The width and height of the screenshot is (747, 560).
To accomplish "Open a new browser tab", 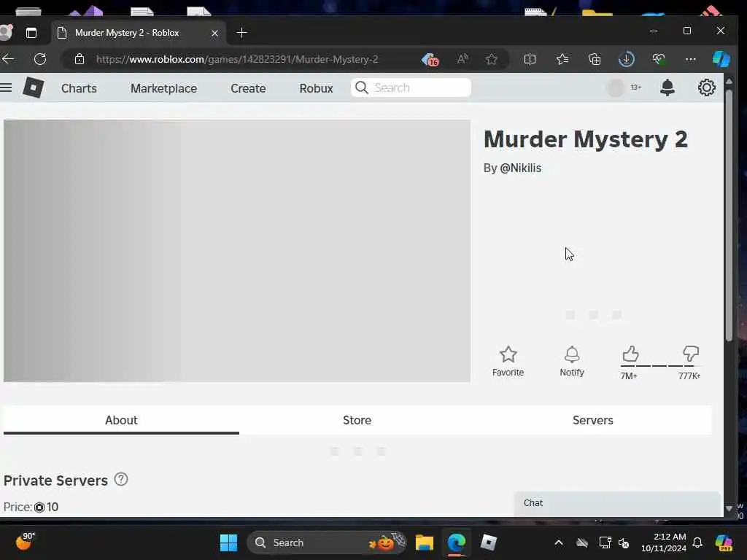I will [242, 32].
